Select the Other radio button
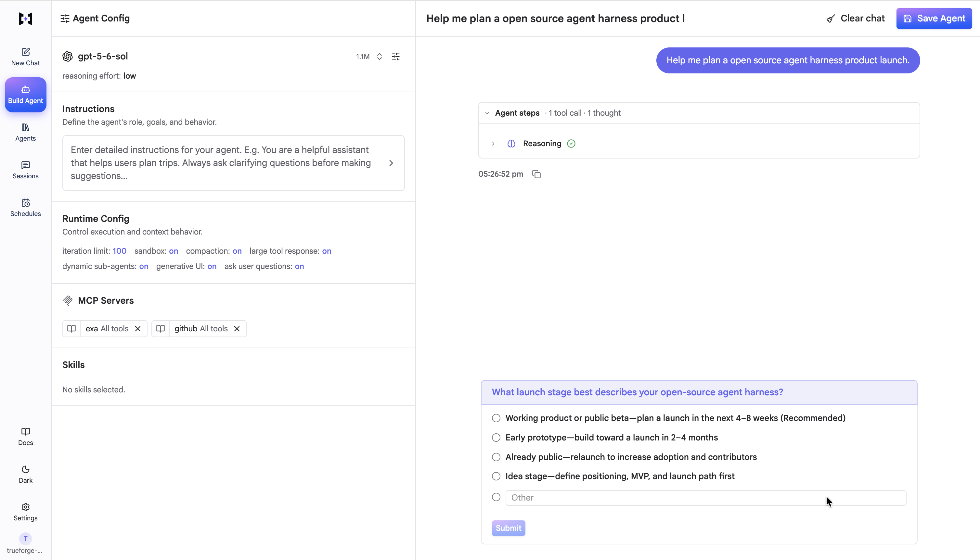Viewport: 980px width, 560px height. pyautogui.click(x=496, y=497)
